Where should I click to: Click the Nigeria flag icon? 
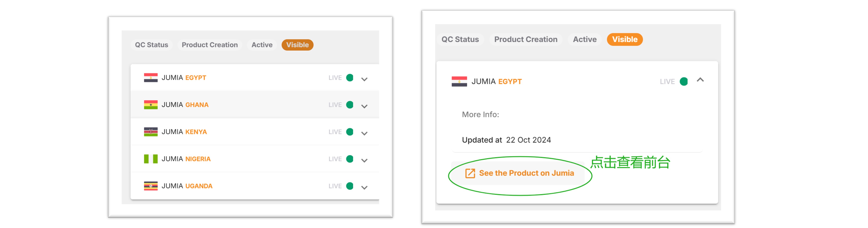151,159
